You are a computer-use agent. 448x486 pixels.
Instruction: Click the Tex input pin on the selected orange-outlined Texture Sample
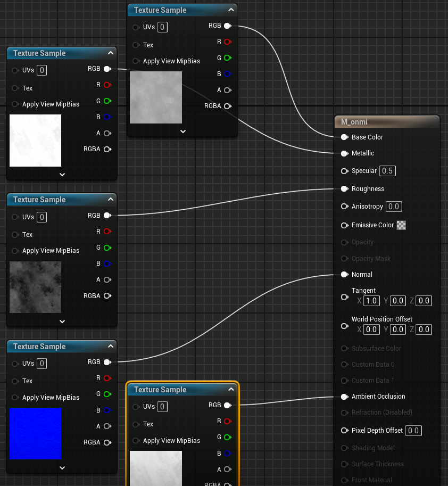(x=136, y=424)
